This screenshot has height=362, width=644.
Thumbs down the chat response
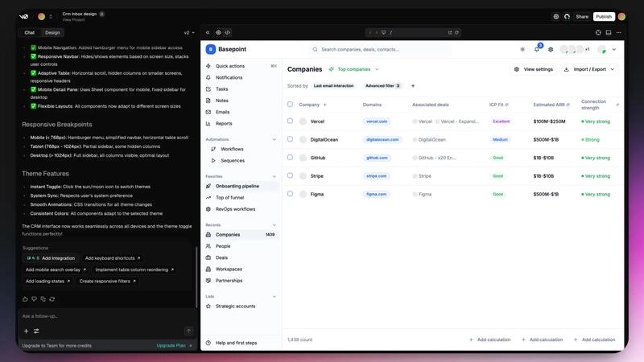(34, 298)
